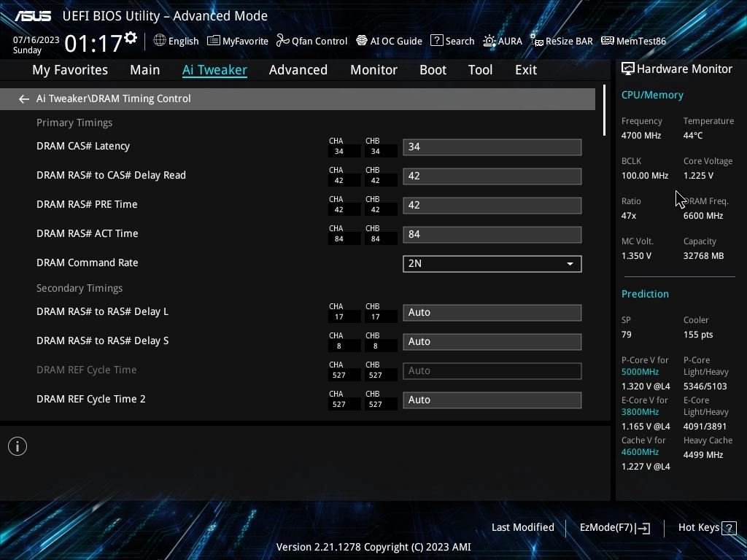
Task: Click the DRAM RAS# PRE Time field
Action: tap(492, 205)
